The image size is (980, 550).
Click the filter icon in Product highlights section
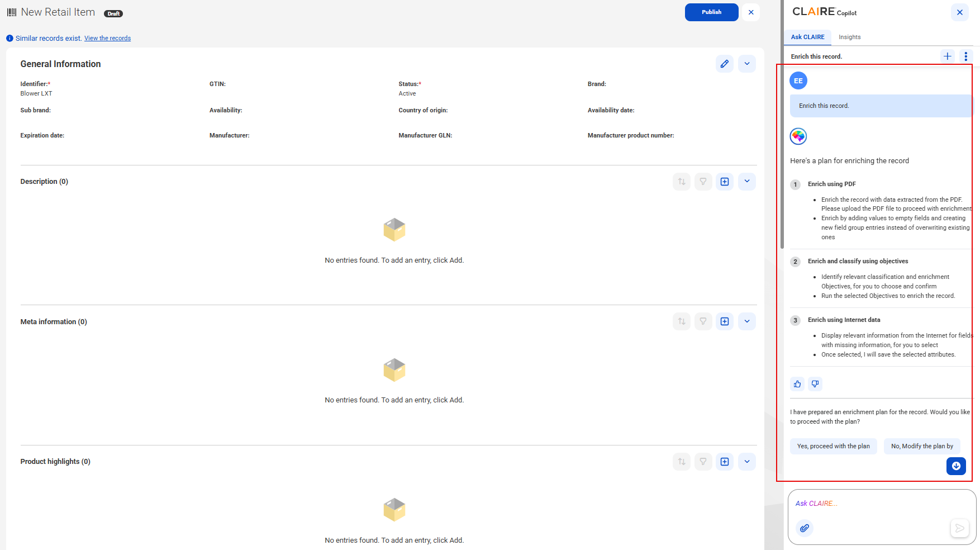pos(703,462)
